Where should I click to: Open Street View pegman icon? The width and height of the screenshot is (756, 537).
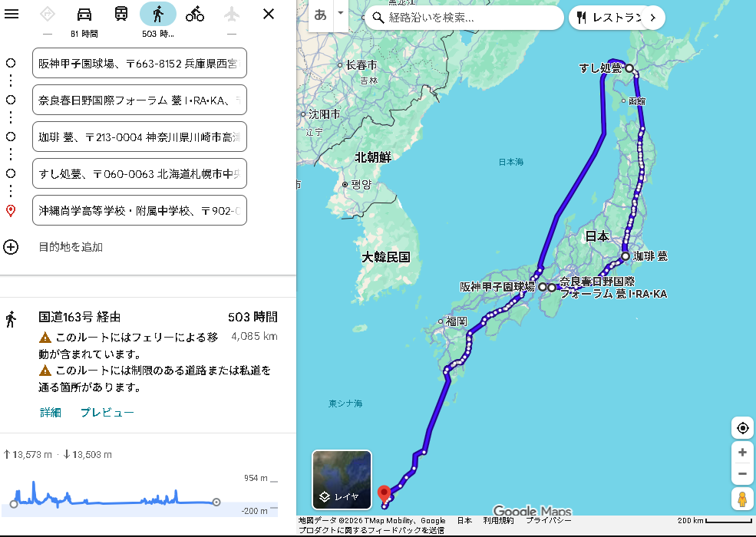coord(742,499)
